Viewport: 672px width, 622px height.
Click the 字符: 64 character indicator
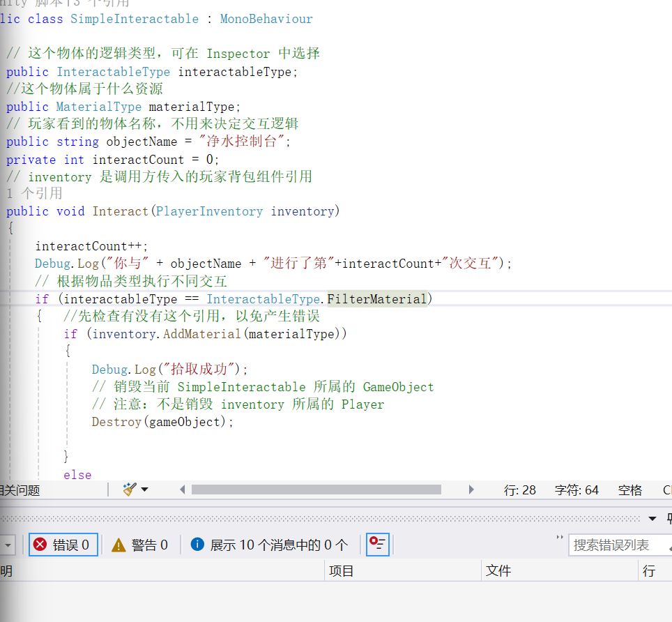pos(576,490)
